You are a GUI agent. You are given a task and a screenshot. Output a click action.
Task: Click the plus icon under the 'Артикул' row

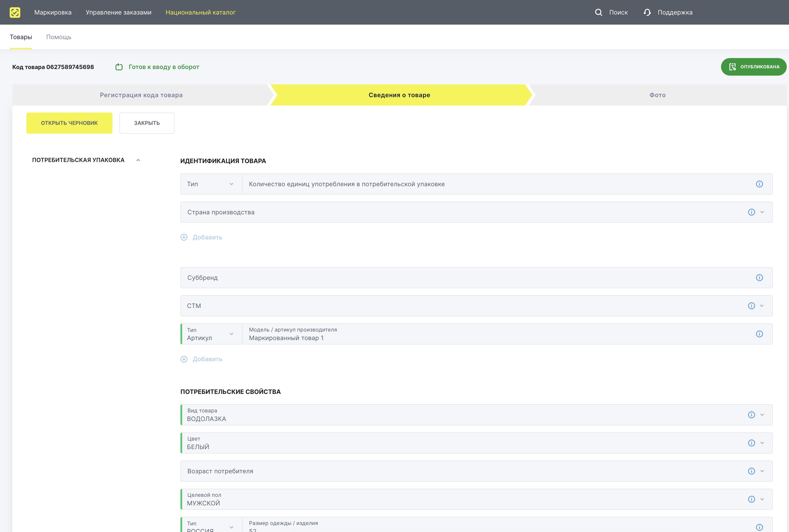(x=184, y=359)
